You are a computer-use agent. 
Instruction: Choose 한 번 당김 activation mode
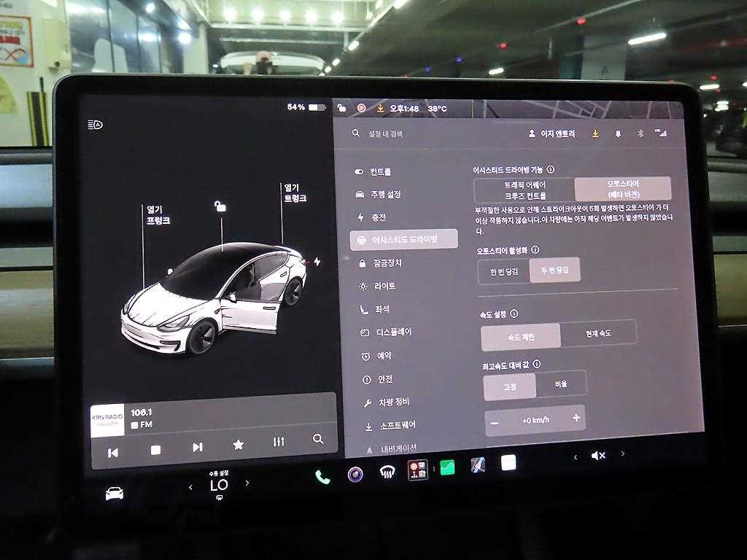point(503,272)
